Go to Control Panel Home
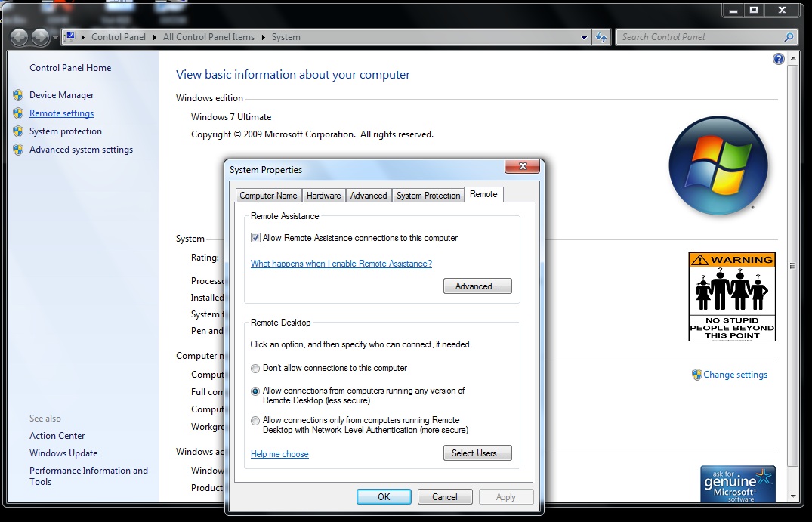 coord(70,68)
